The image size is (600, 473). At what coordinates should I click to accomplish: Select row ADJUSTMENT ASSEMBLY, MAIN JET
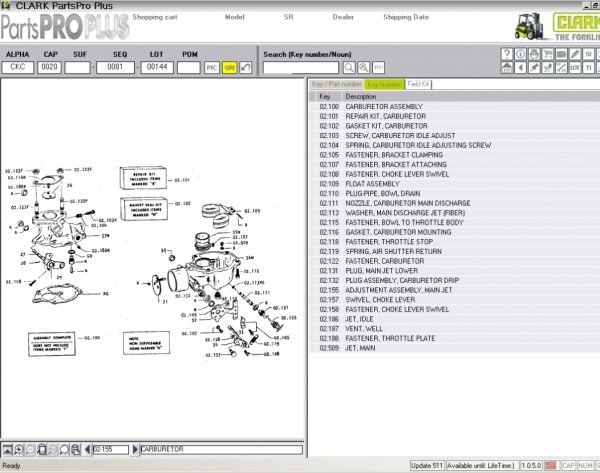click(x=454, y=290)
